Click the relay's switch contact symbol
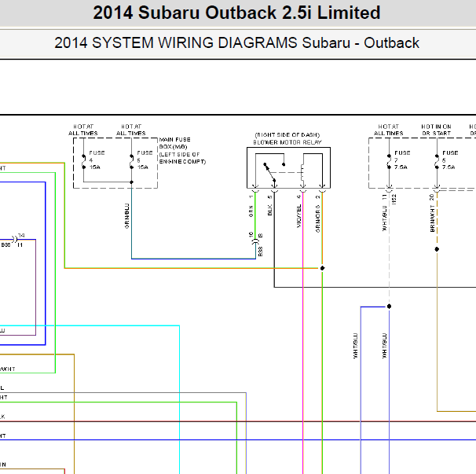 click(x=269, y=173)
